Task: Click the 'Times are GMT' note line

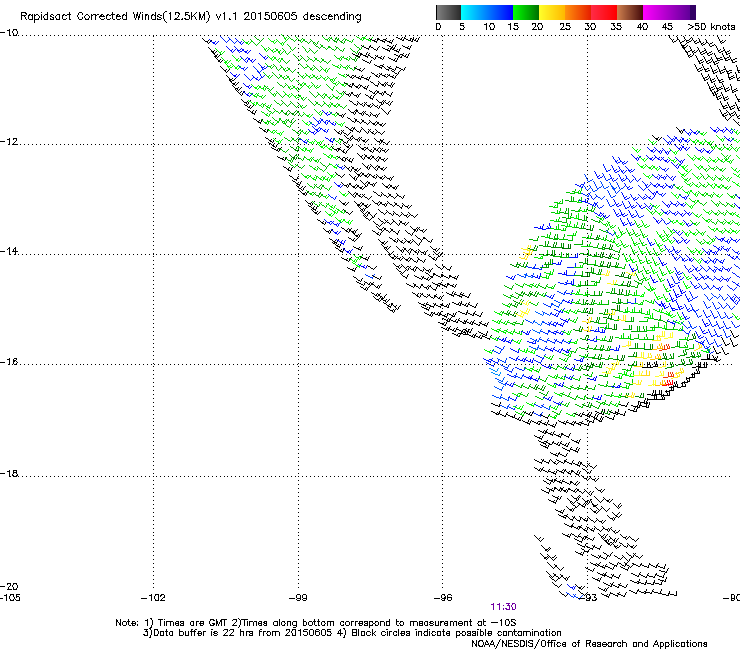Action: [x=316, y=623]
